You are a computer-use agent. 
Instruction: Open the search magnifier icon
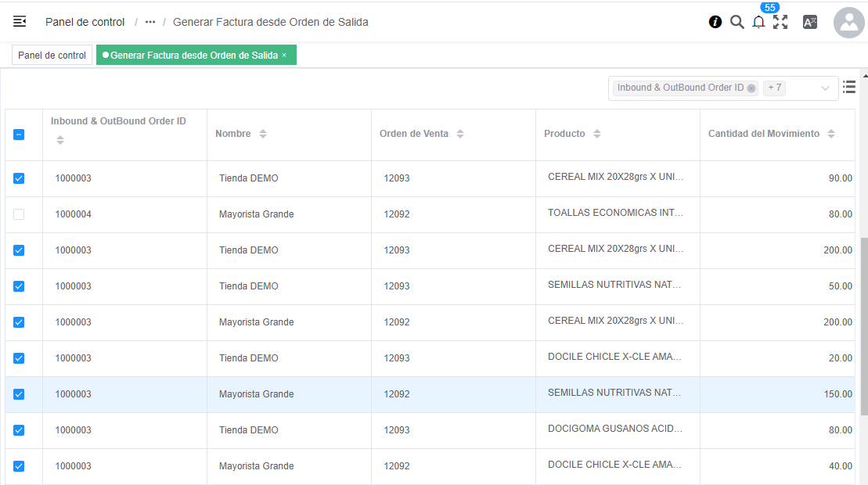coord(737,22)
